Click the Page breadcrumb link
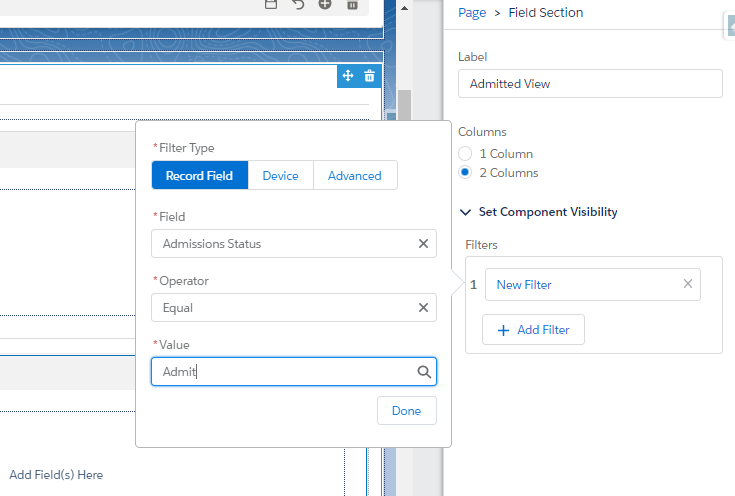The image size is (735, 496). point(472,13)
